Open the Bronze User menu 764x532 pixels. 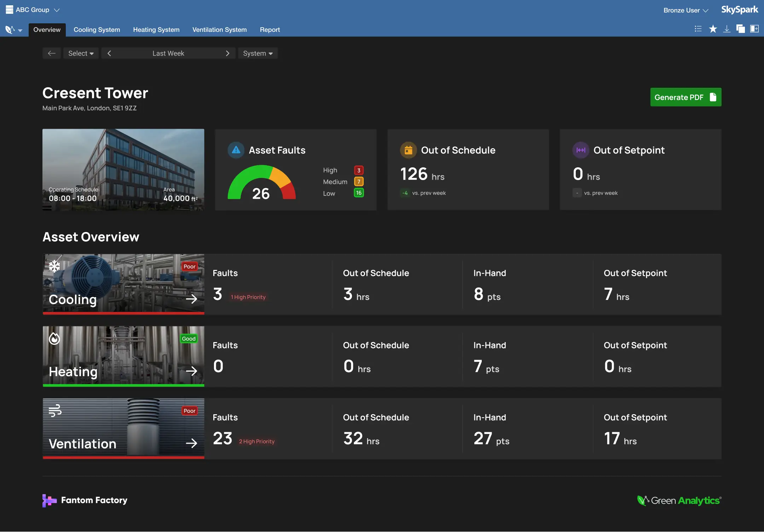pos(685,10)
